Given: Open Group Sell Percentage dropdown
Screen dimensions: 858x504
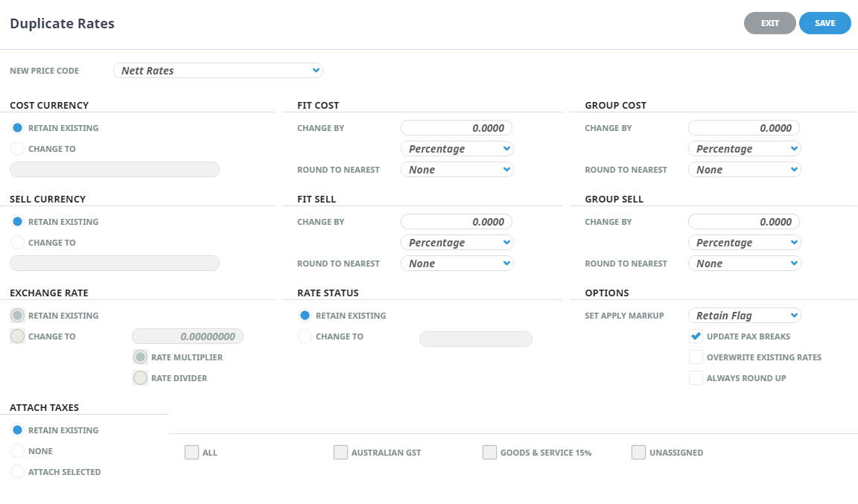Looking at the screenshot, I should coord(744,243).
